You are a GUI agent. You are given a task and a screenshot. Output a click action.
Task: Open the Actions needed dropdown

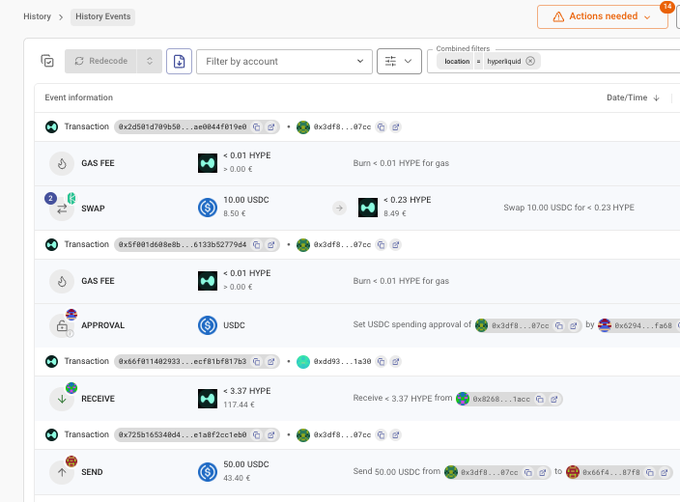click(602, 16)
